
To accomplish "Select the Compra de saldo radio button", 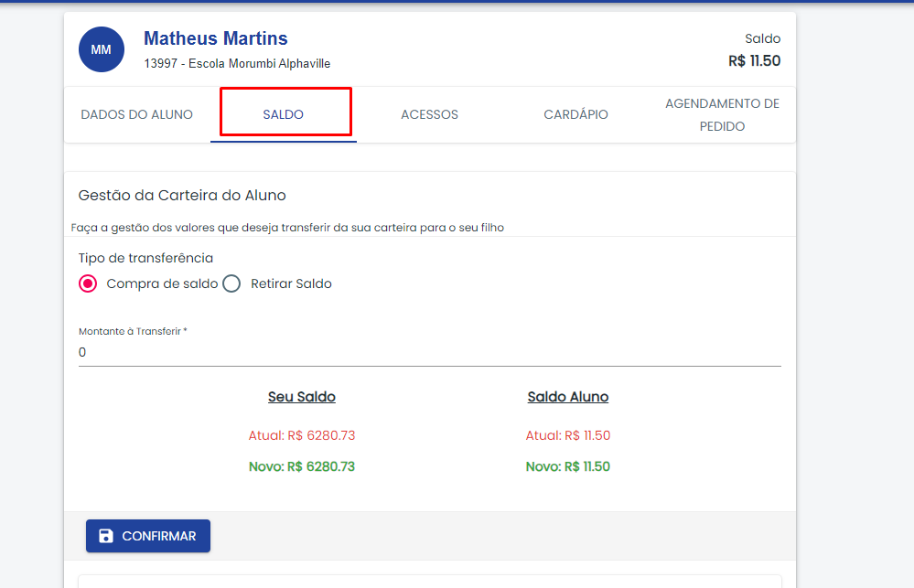I will click(88, 283).
